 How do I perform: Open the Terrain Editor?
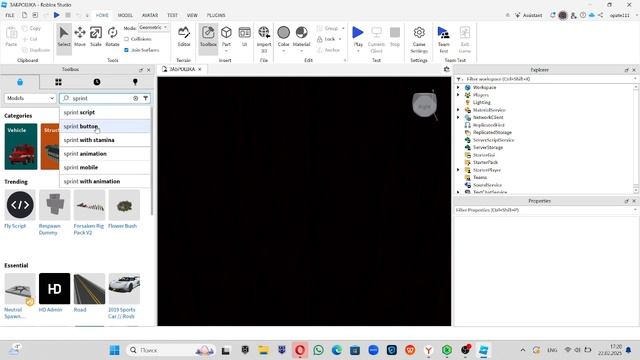click(184, 37)
